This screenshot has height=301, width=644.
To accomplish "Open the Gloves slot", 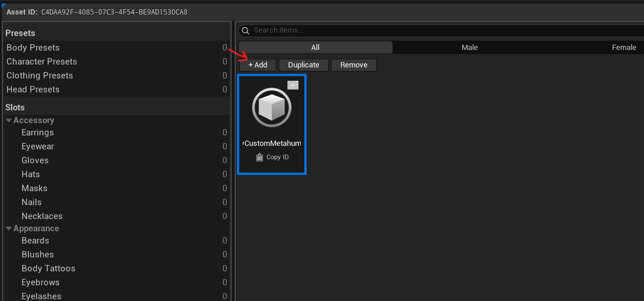I will click(x=117, y=160).
